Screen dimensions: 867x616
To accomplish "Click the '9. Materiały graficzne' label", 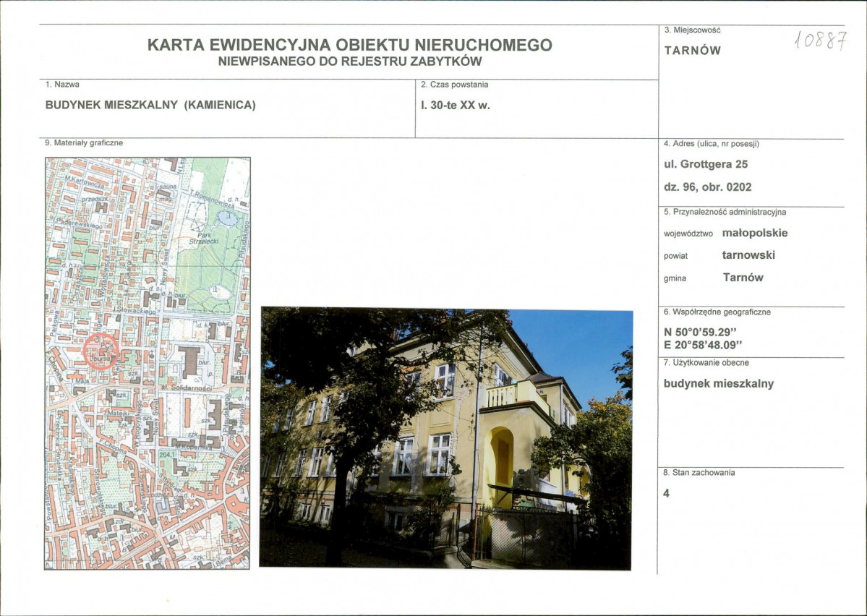I will tap(84, 142).
